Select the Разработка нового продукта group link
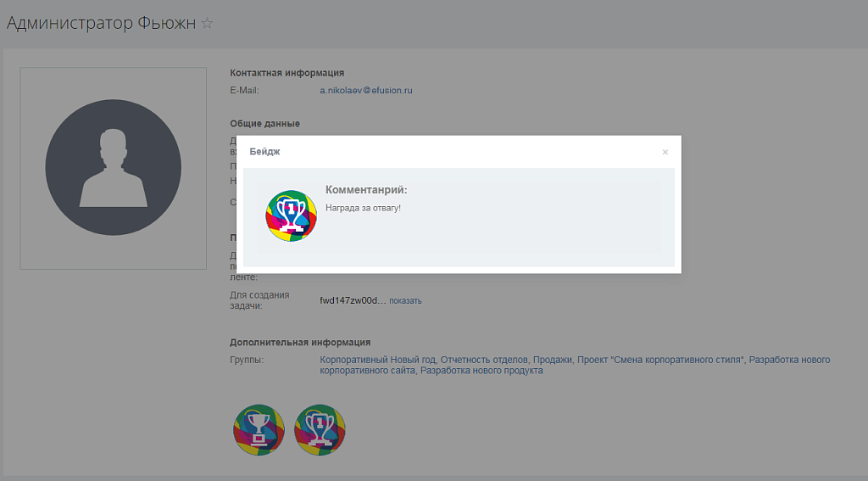 (481, 371)
